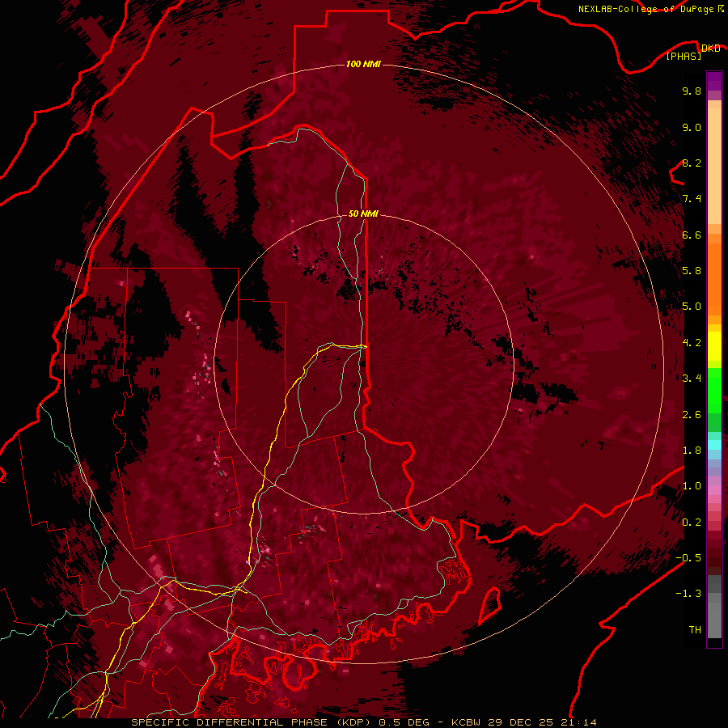Click the bright green band of the color bar
This screenshot has width=728, height=728.
[x=714, y=390]
